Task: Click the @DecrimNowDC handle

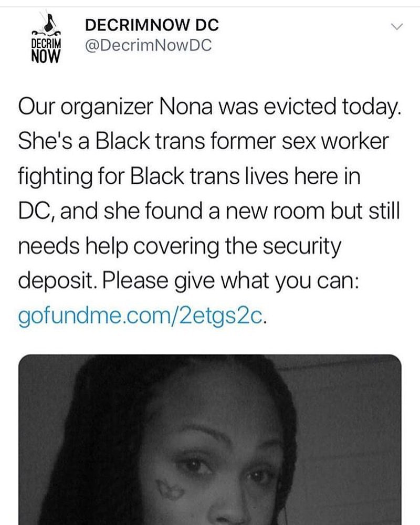Action: [148, 46]
